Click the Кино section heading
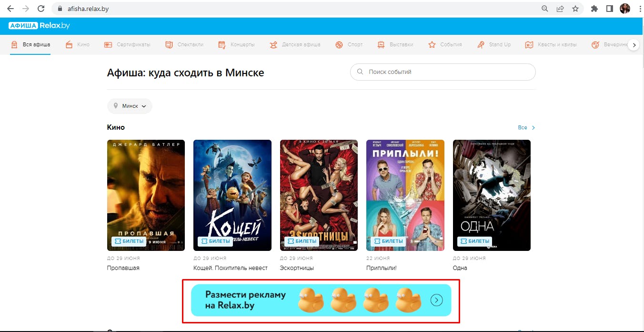The height and width of the screenshot is (332, 644). pyautogui.click(x=116, y=127)
